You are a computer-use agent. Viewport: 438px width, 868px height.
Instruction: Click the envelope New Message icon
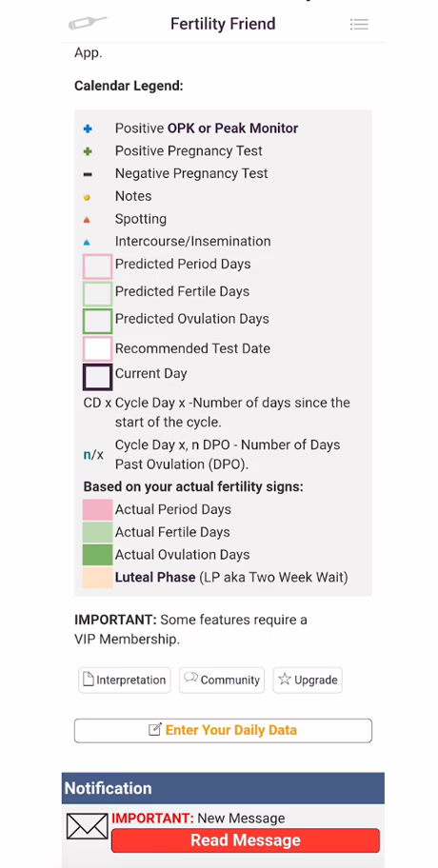(87, 826)
